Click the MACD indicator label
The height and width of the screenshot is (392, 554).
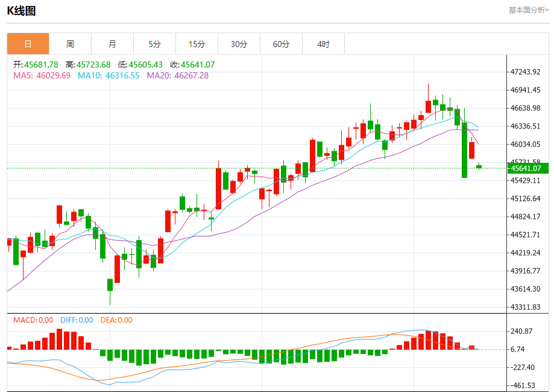[x=33, y=320]
